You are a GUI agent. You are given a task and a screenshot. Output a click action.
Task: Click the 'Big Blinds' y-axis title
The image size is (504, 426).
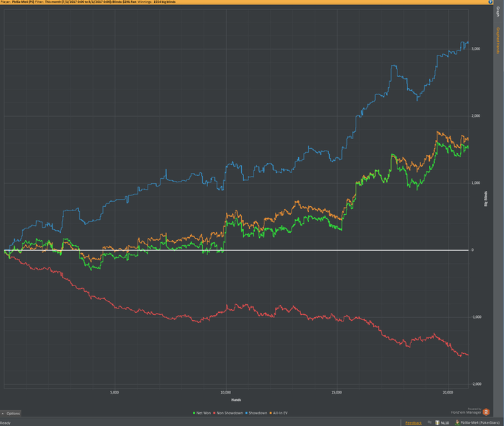(485, 198)
